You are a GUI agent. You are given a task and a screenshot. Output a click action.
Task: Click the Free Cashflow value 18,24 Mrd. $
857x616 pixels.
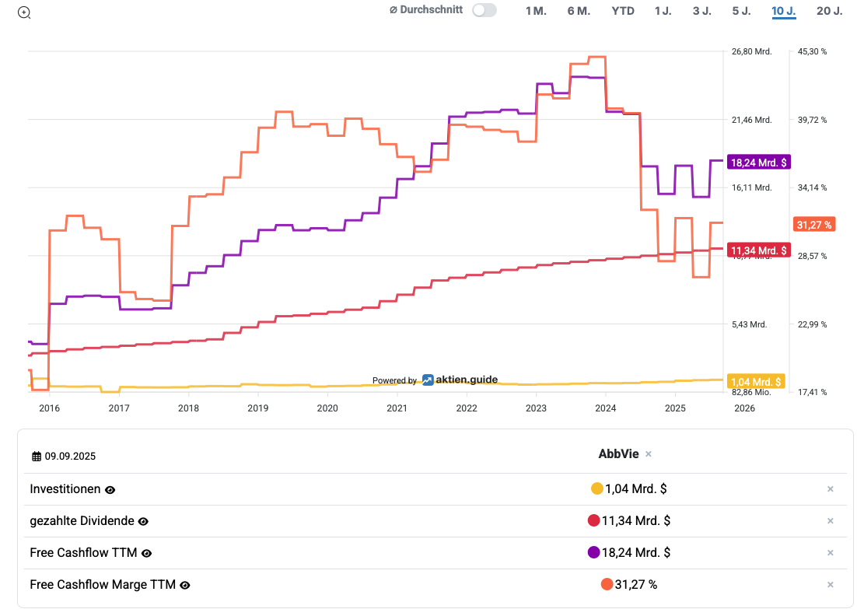tap(635, 552)
